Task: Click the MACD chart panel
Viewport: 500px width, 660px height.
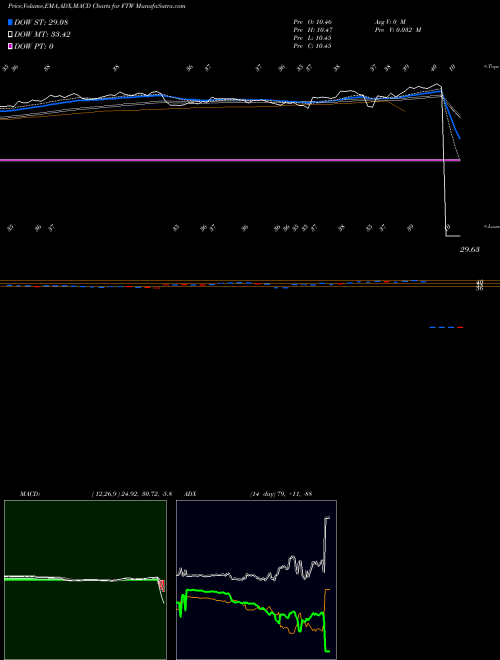Action: coord(85,580)
